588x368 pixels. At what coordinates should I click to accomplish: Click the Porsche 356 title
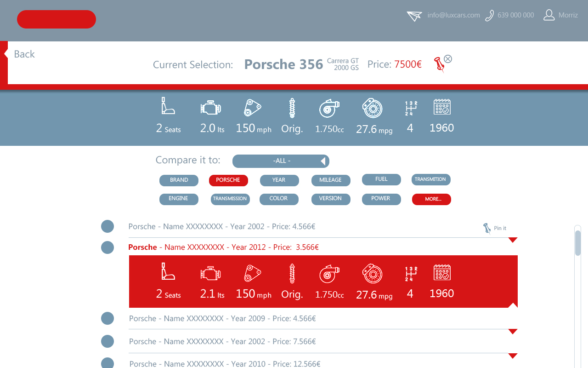coord(283,64)
